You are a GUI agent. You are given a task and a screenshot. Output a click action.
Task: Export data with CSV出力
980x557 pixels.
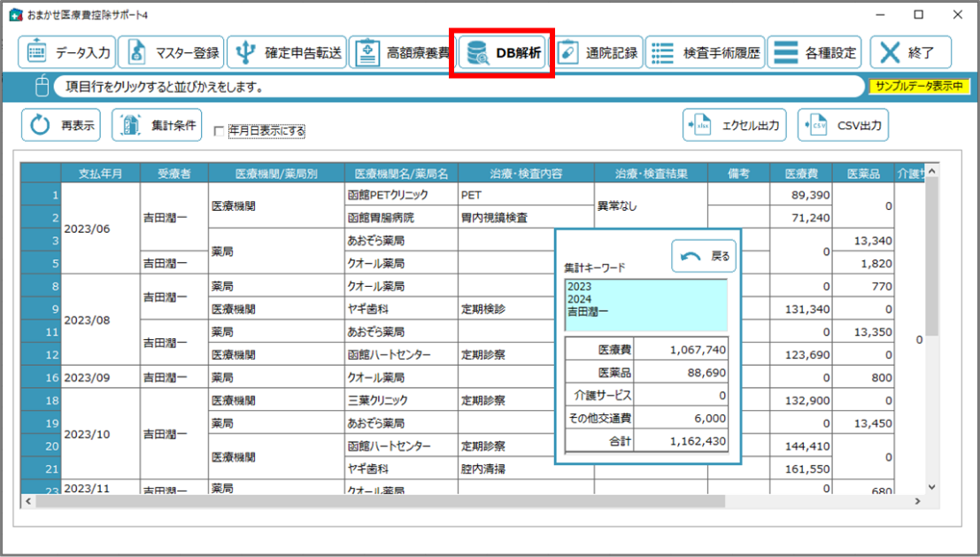[843, 126]
